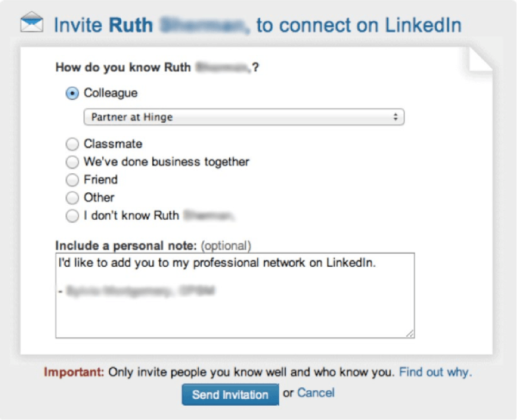Choose the Classmate radio option
The image size is (517, 420).
point(72,144)
